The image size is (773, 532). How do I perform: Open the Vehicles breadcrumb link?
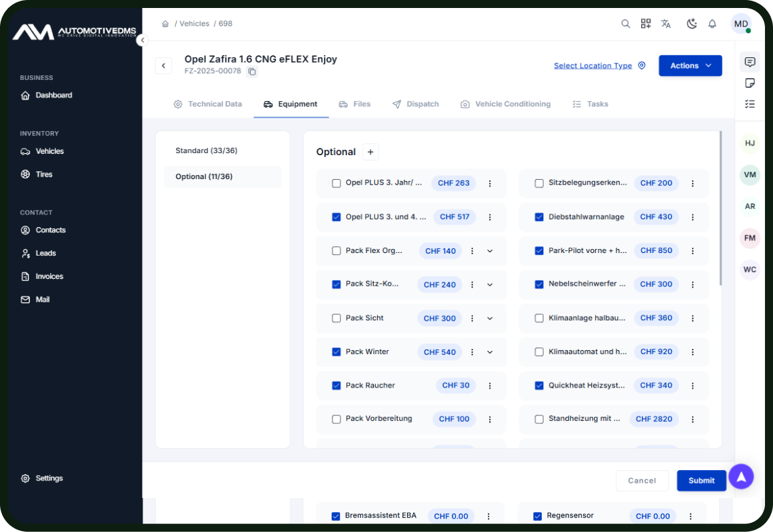(194, 24)
